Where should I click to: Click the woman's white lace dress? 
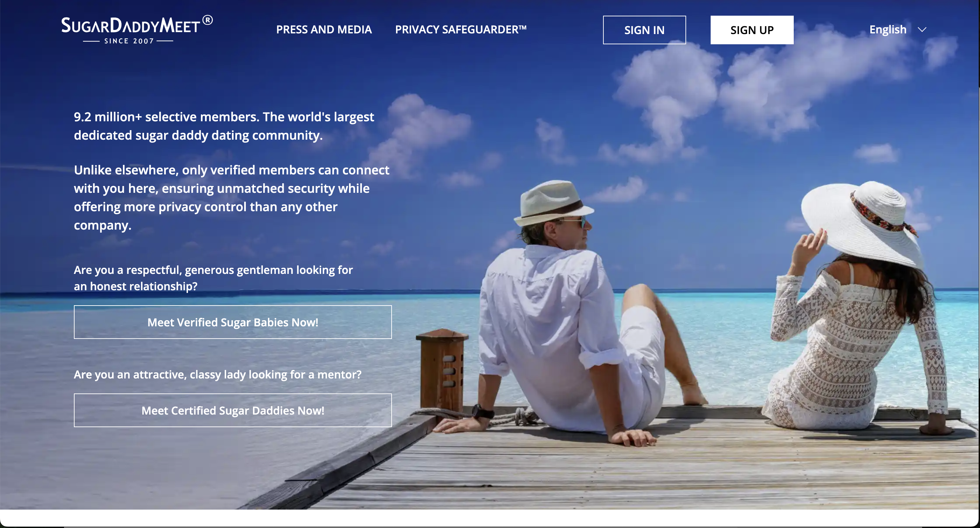tap(856, 350)
